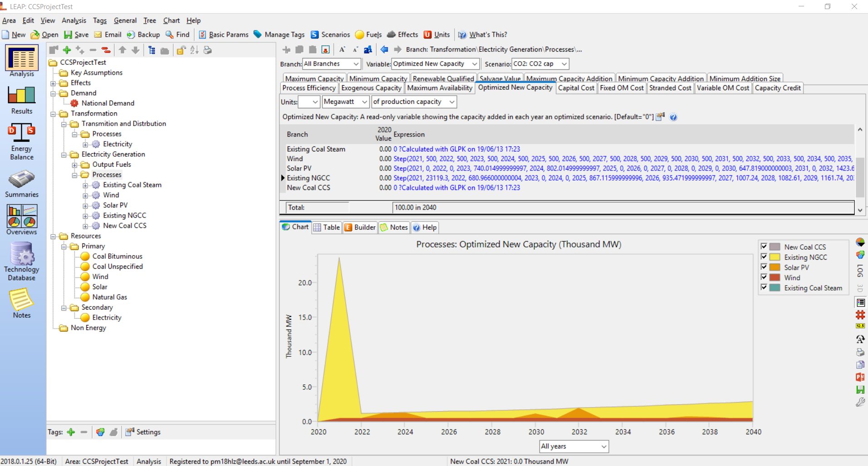Viewport: 868px width, 466px height.
Task: Open the Overviews view
Action: click(x=22, y=220)
